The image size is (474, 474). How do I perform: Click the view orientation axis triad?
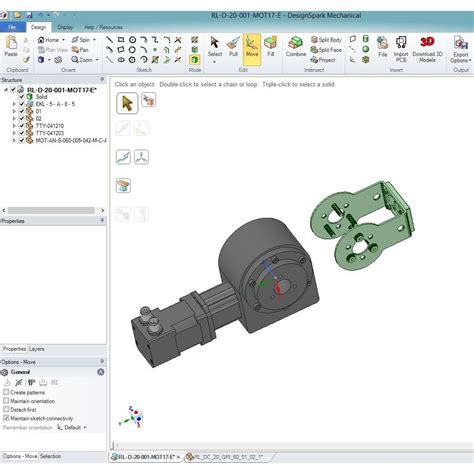[132, 417]
